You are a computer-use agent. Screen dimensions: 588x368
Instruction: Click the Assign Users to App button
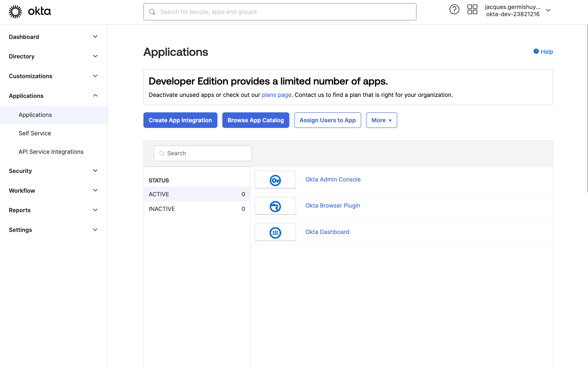tap(328, 120)
